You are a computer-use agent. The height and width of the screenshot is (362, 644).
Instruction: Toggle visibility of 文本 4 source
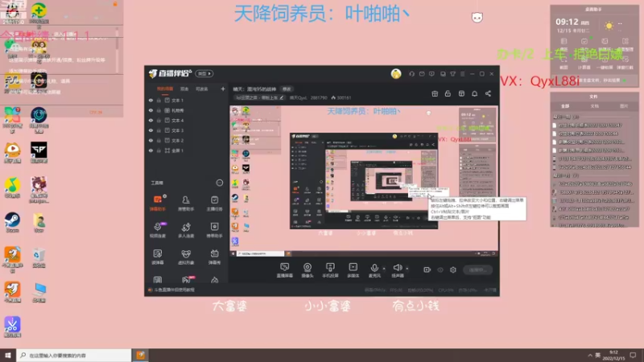click(x=151, y=120)
